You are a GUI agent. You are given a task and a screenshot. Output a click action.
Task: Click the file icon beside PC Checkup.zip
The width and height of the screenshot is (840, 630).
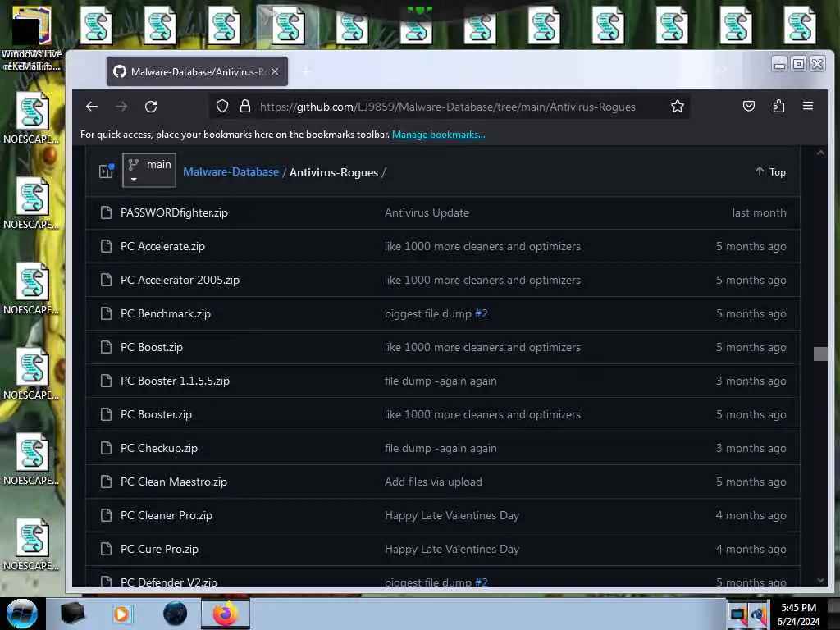pyautogui.click(x=106, y=448)
